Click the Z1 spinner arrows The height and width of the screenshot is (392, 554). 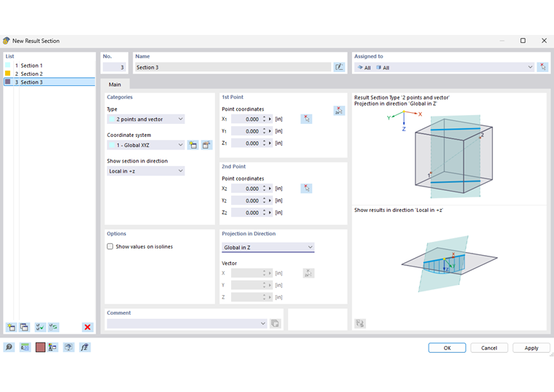[265, 144]
